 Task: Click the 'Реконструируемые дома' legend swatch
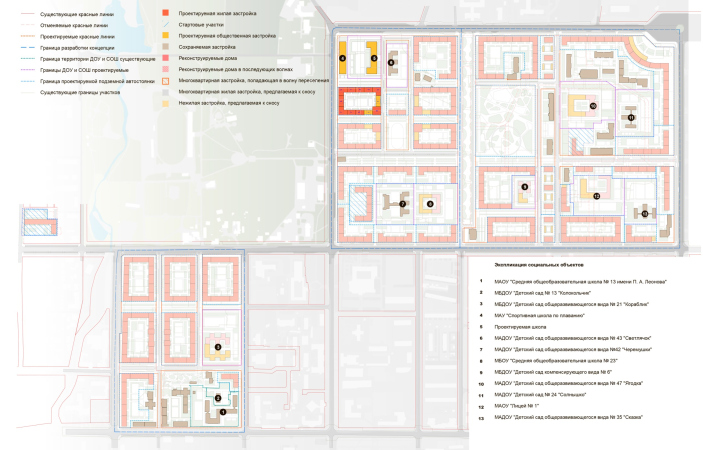165,58
